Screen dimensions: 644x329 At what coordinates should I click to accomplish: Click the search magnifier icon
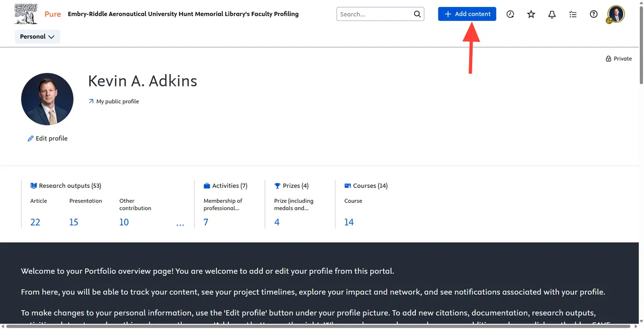tap(418, 14)
